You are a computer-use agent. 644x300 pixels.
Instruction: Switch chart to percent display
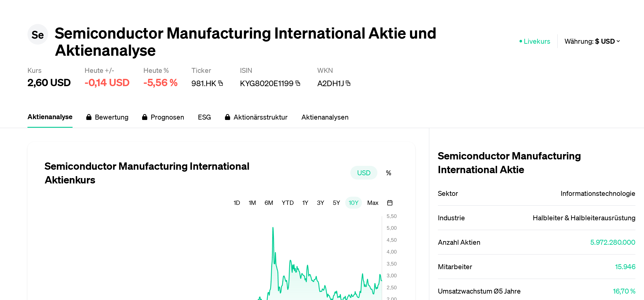click(388, 173)
